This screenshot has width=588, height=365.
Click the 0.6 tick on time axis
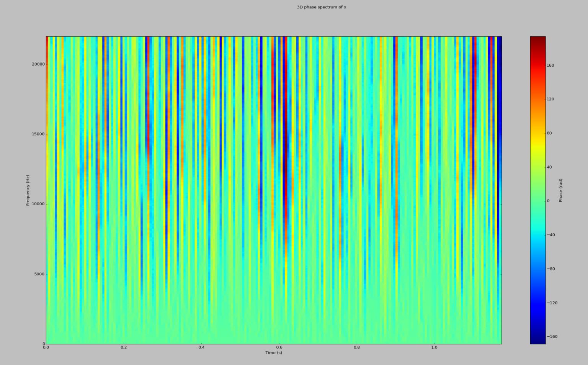[x=279, y=347]
